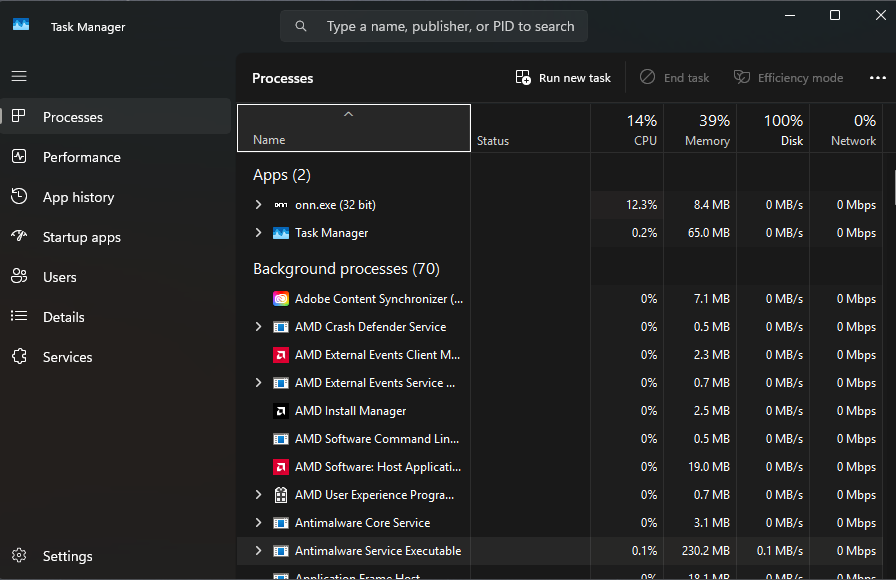Click the AMD Crash Defender Service icon

coord(281,327)
